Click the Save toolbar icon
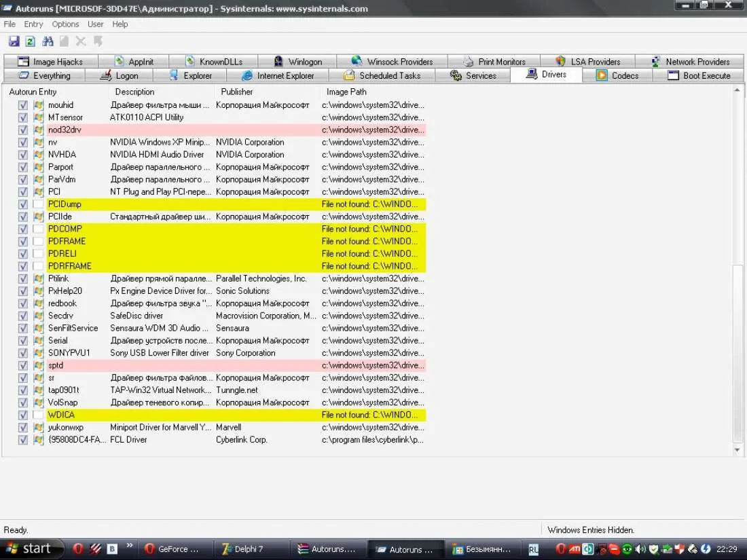747x560 pixels. tap(14, 41)
